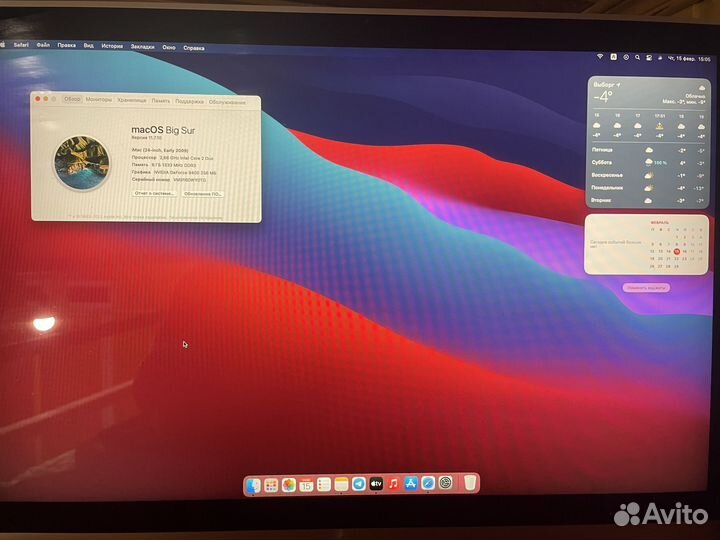Click the Графика NVIDIA GeForce 9400 line

point(174,173)
